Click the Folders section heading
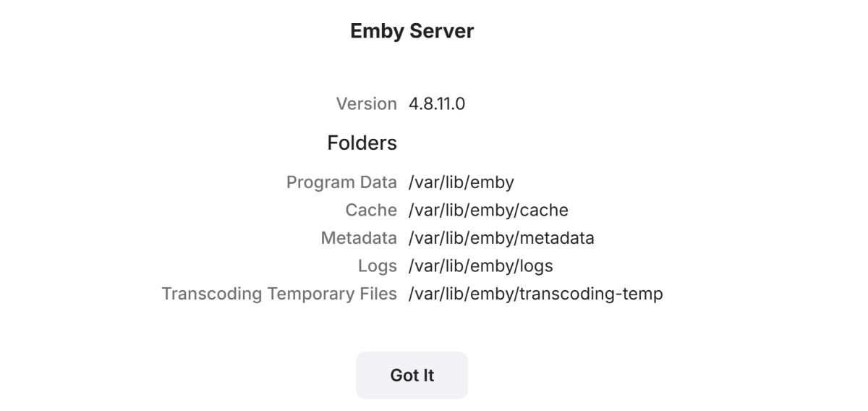The height and width of the screenshot is (411, 868). [x=362, y=143]
